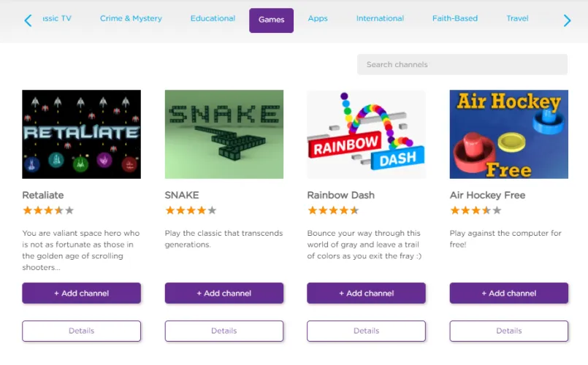
Task: Open the Air Hockey Free thumbnail
Action: (508, 134)
